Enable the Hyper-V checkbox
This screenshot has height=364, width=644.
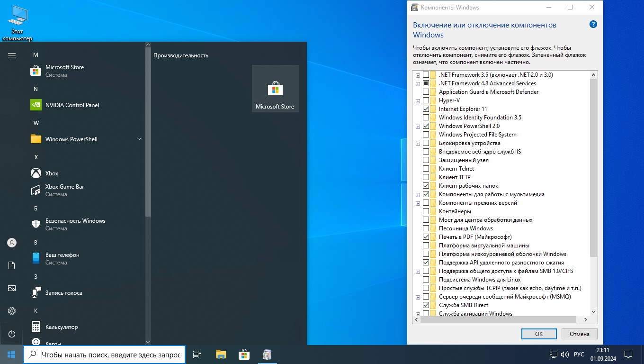426,100
